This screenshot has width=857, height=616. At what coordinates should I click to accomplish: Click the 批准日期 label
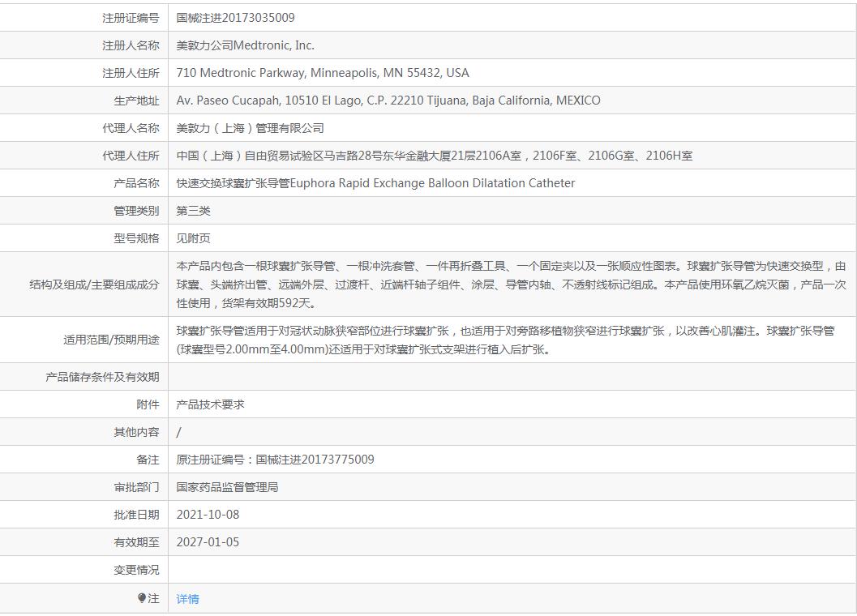(137, 515)
